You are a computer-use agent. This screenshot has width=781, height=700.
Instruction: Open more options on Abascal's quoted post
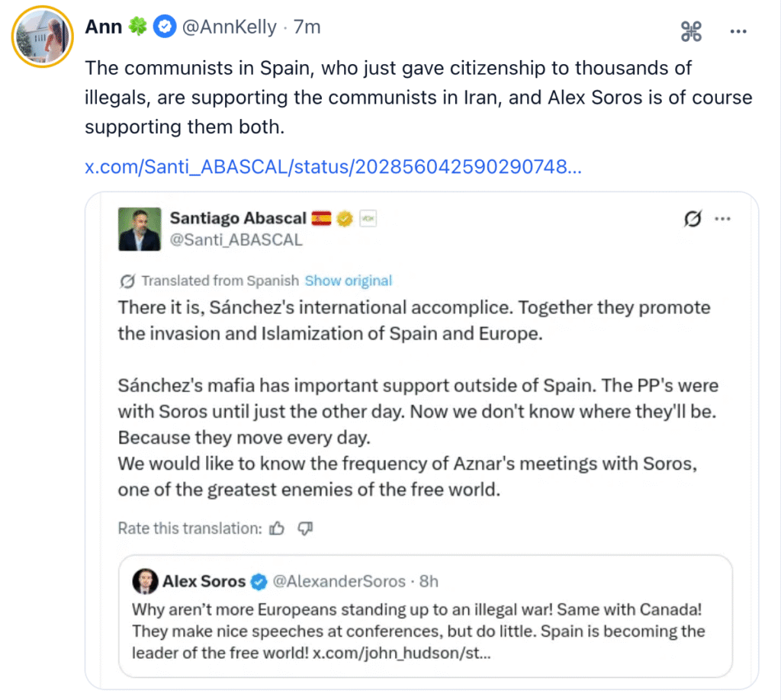pos(722,220)
